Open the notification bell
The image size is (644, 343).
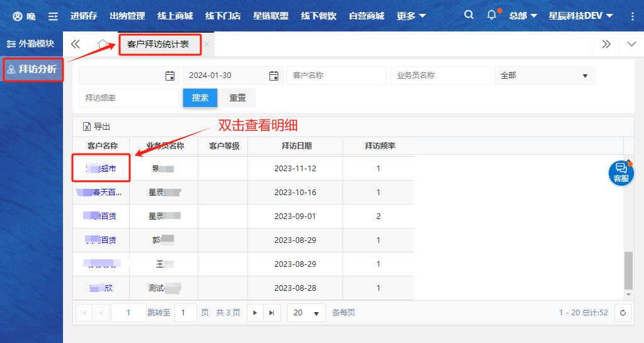(492, 15)
